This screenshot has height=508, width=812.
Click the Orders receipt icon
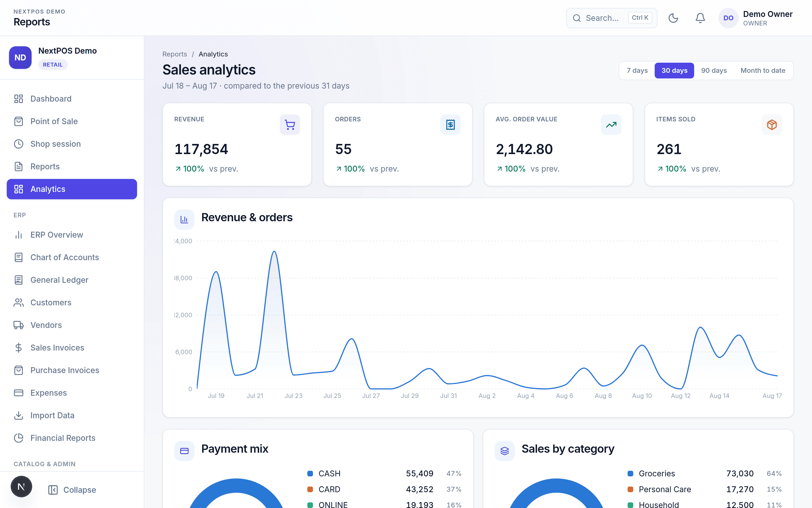click(x=450, y=125)
